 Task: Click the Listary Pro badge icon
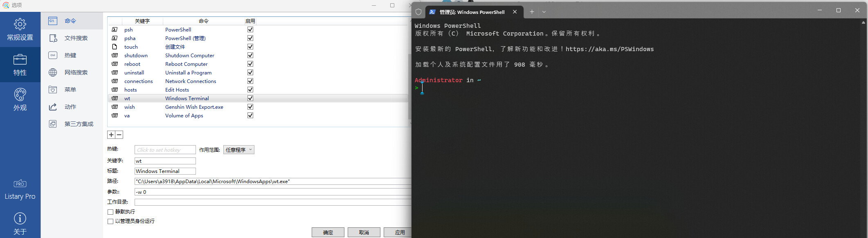pos(20,184)
